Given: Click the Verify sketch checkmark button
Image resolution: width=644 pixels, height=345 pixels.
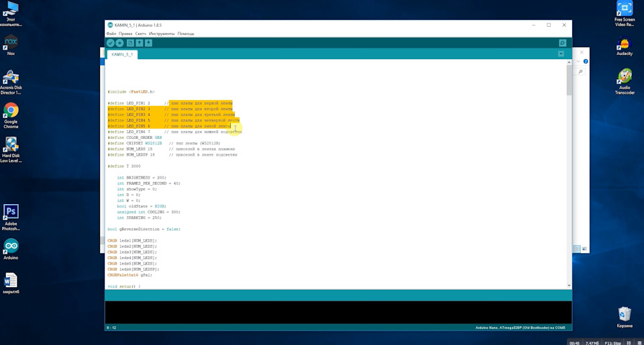Looking at the screenshot, I should click(x=110, y=43).
